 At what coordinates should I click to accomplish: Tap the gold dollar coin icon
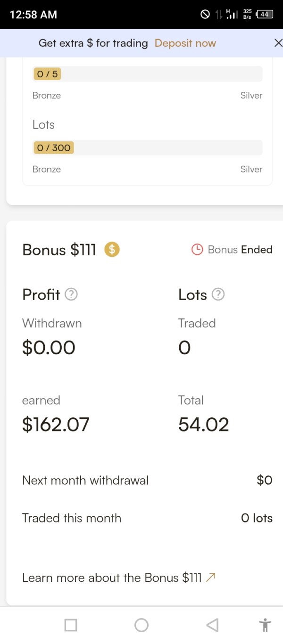coord(112,249)
